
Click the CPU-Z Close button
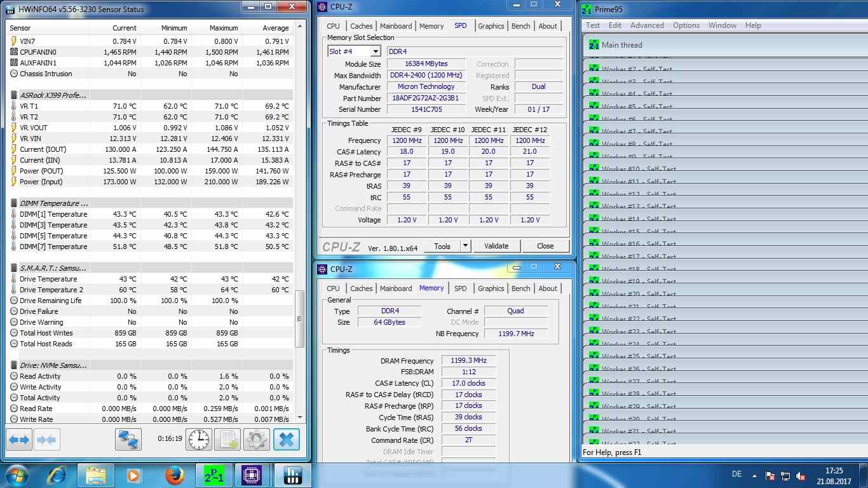(545, 246)
